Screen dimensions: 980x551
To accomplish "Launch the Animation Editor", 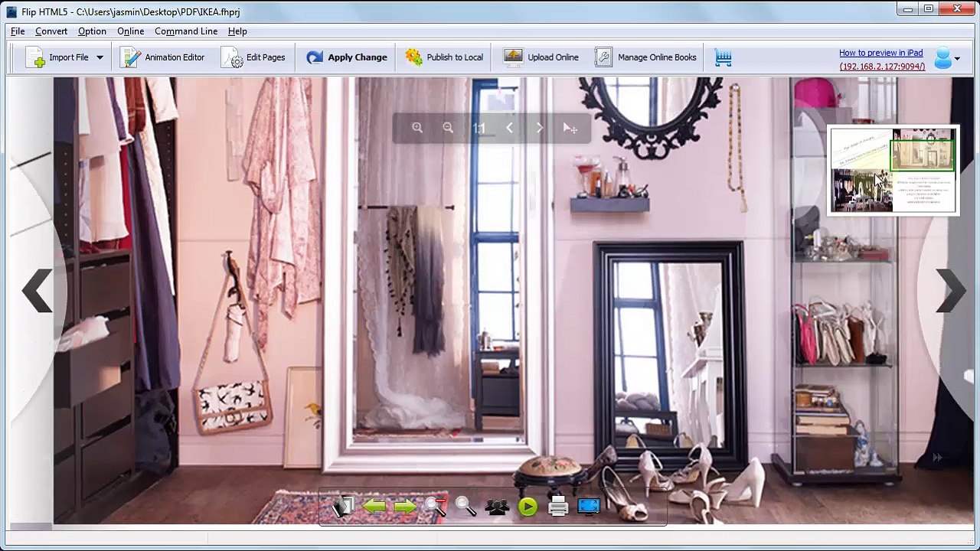I will 163,57.
